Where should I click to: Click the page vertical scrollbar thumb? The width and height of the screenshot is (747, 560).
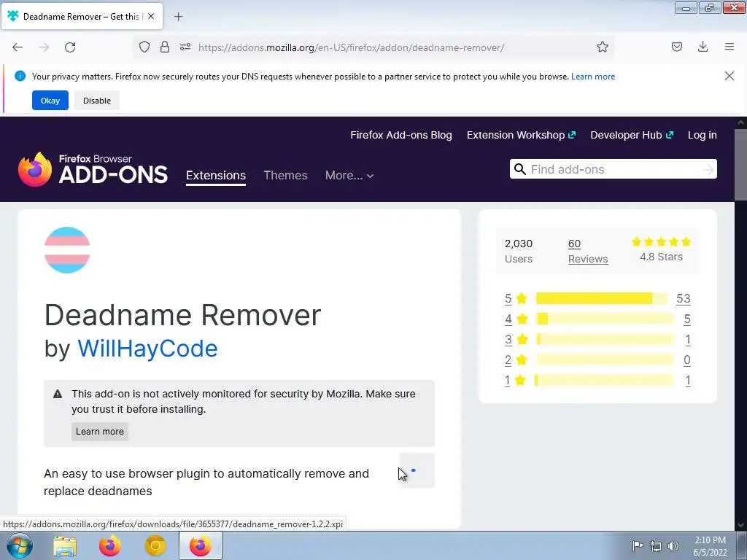pos(741,164)
